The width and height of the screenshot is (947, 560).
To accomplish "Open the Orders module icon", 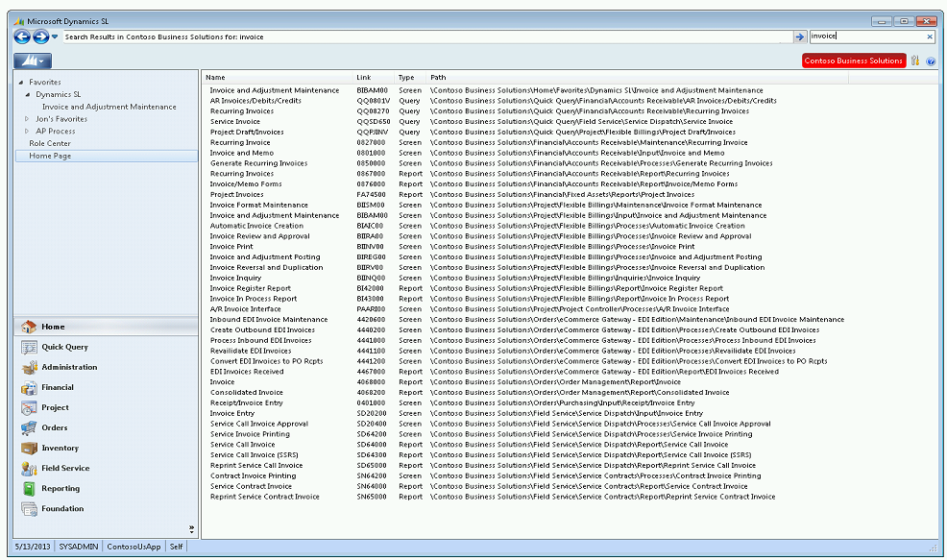I will [29, 428].
